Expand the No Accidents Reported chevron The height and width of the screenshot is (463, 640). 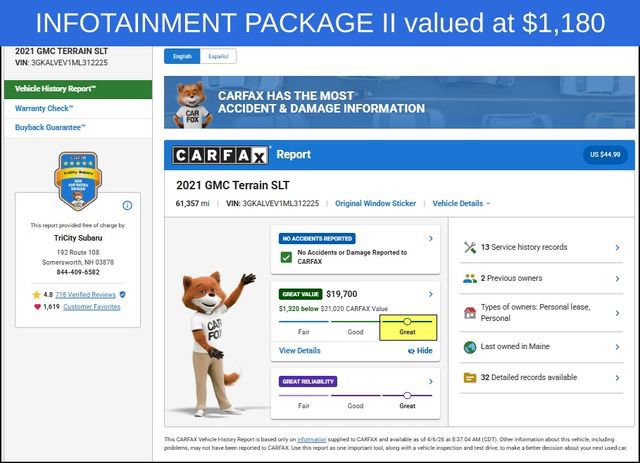click(430, 239)
